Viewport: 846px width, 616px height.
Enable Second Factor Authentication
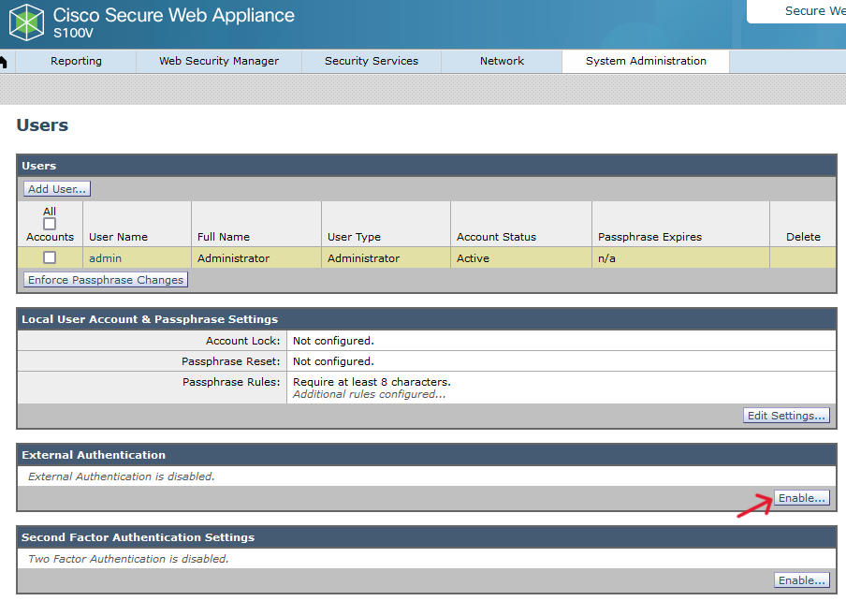tap(802, 579)
